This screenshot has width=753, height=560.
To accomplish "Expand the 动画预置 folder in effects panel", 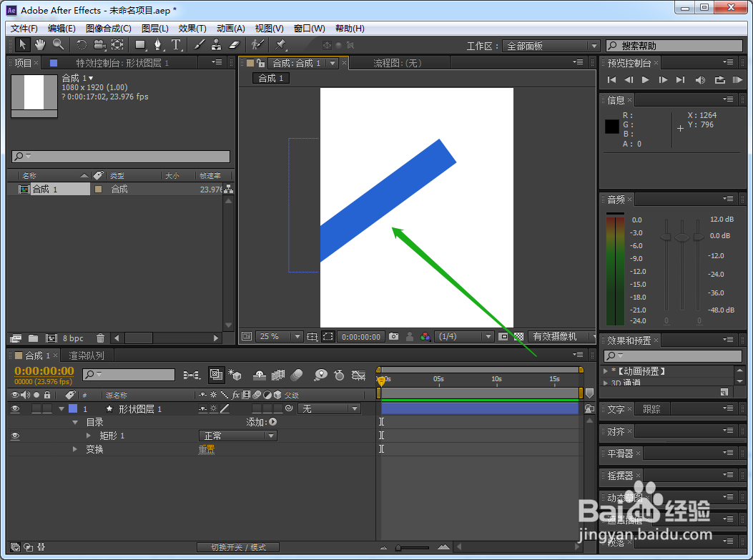I will pos(606,371).
